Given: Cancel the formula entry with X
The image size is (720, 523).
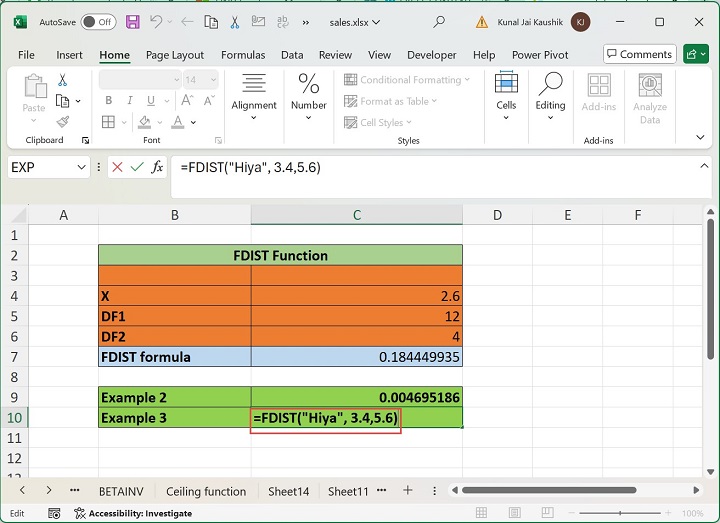Looking at the screenshot, I should (x=117, y=168).
